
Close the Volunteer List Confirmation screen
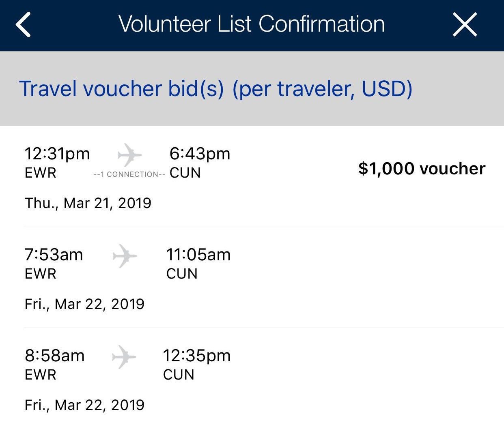pos(465,25)
